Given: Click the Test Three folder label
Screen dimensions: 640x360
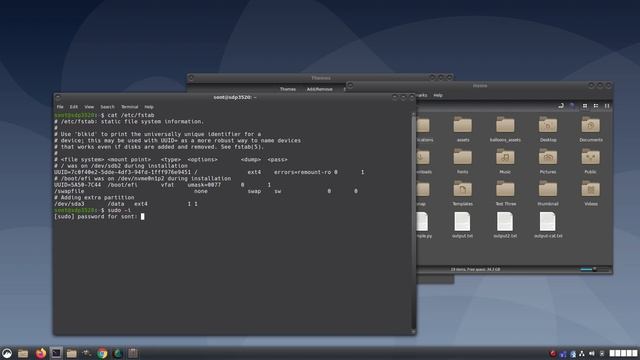Looking at the screenshot, I should click(x=505, y=204).
